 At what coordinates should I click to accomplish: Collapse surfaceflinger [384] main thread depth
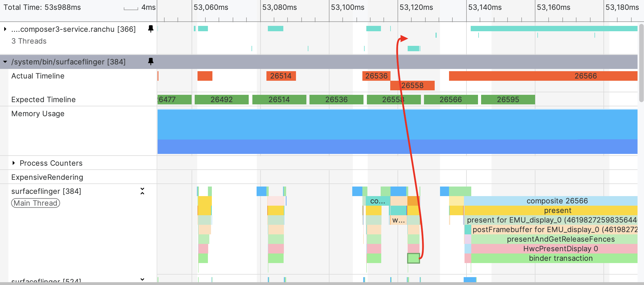(x=142, y=191)
